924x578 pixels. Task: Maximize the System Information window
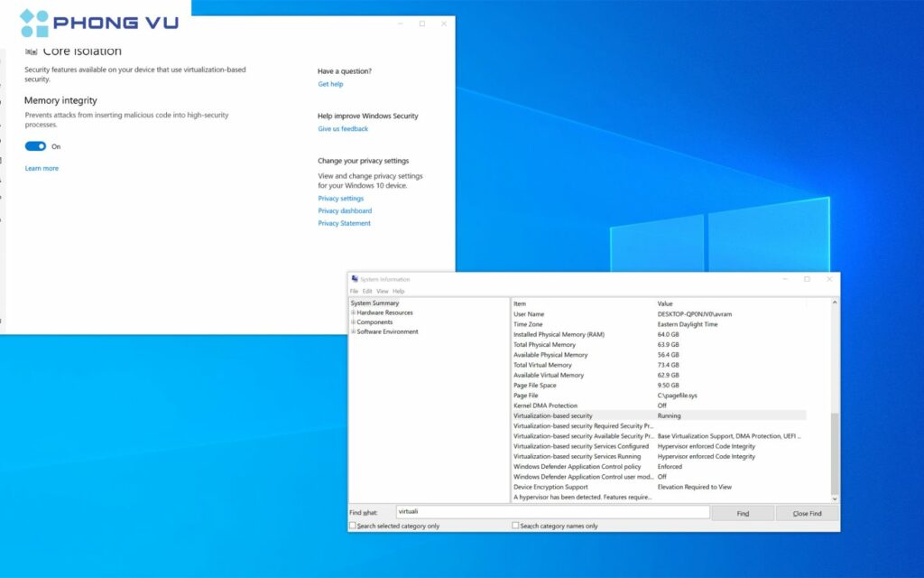[x=807, y=279]
